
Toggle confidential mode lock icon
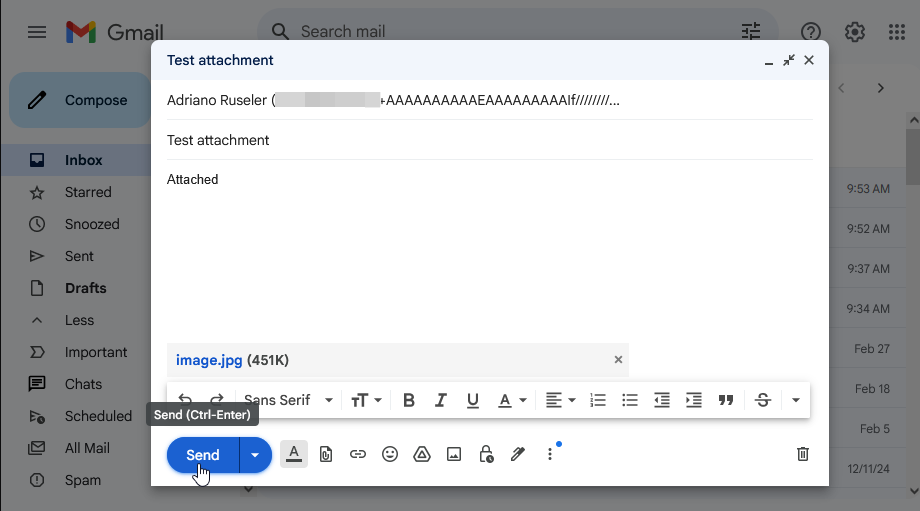(486, 454)
